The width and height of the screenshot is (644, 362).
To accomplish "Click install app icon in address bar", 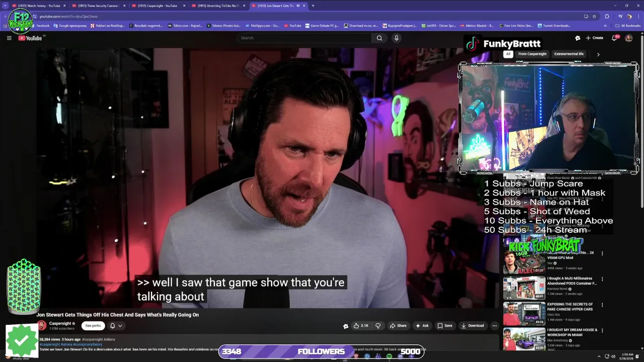I will click(x=586, y=16).
